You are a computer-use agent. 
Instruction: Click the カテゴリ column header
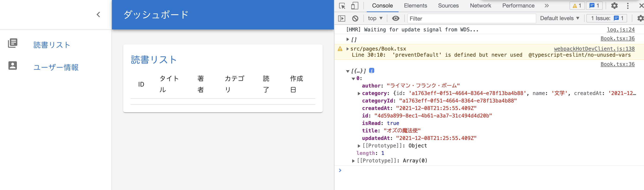(x=234, y=84)
